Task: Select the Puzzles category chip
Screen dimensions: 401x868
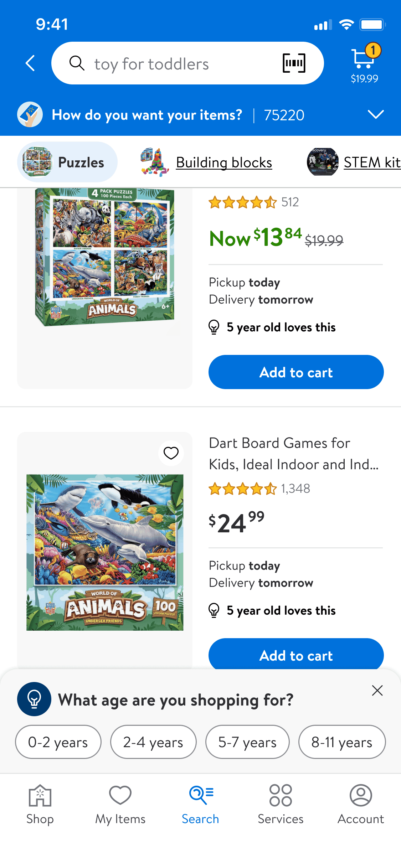Action: [67, 162]
